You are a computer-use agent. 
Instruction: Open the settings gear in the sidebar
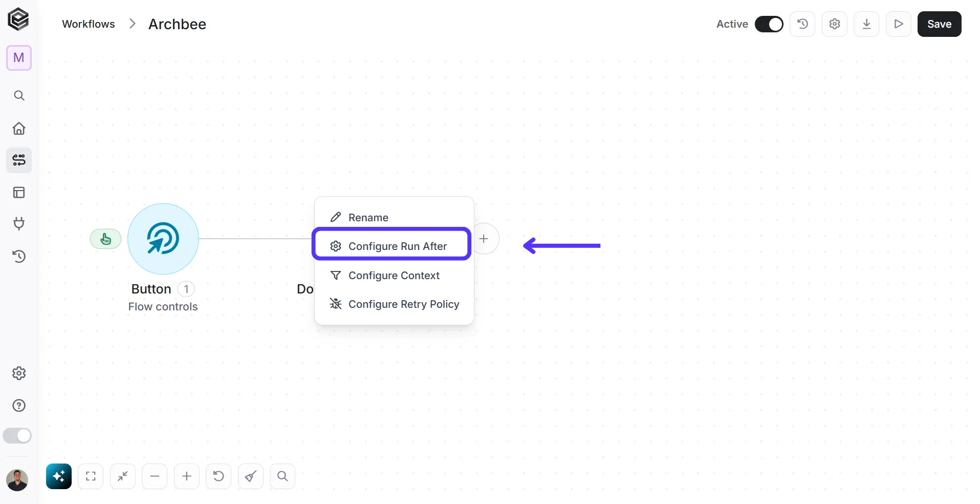(19, 373)
